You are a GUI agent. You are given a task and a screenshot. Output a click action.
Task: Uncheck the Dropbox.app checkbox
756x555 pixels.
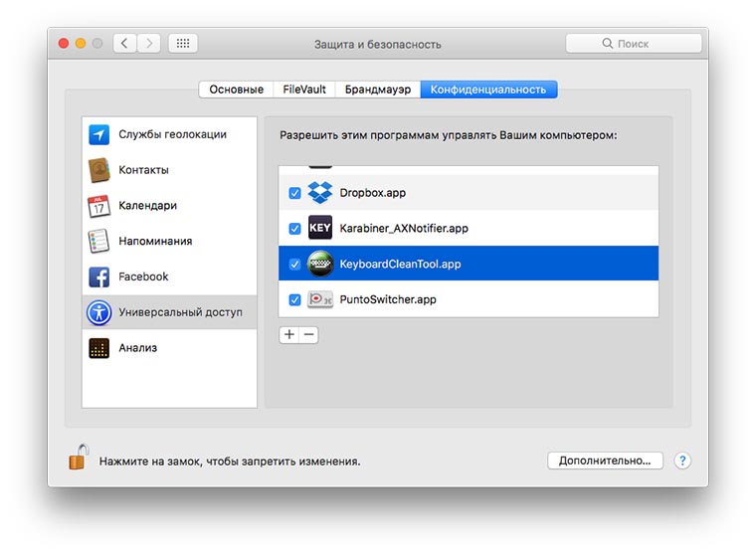[x=294, y=193]
